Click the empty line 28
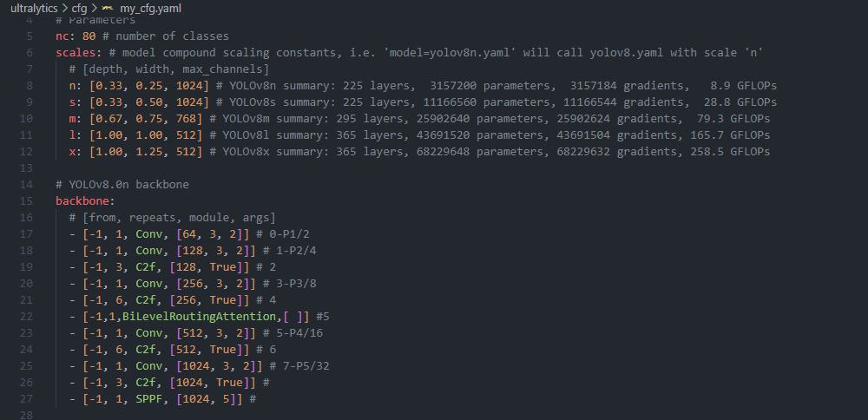The image size is (868, 420). click(x=260, y=414)
